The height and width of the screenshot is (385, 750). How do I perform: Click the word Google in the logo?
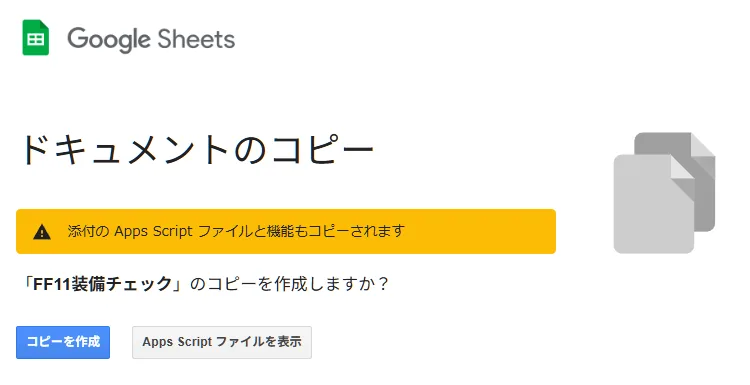point(109,40)
